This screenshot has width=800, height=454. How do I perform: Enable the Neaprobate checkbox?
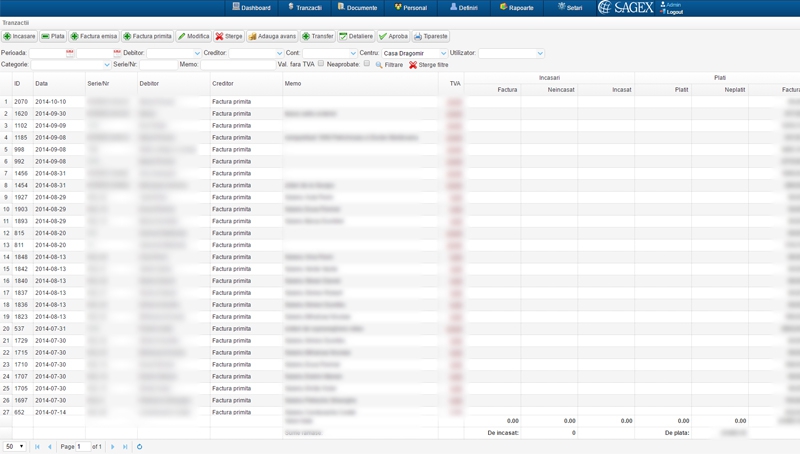[367, 64]
